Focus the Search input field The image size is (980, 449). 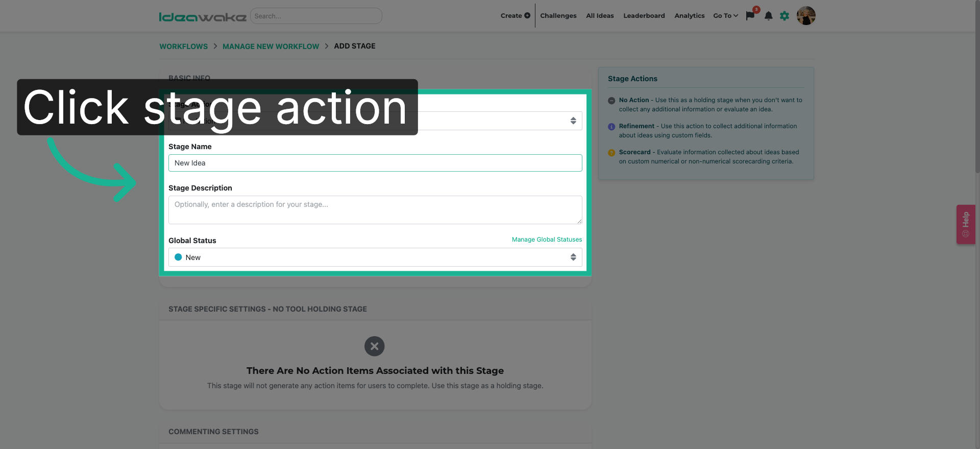316,16
